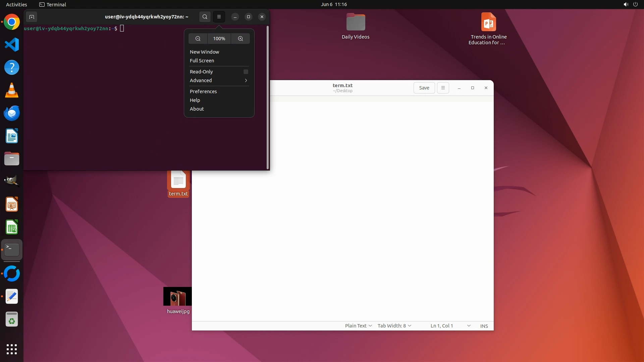The width and height of the screenshot is (644, 362).
Task: Open the text editor hamburger menu
Action: (443, 88)
